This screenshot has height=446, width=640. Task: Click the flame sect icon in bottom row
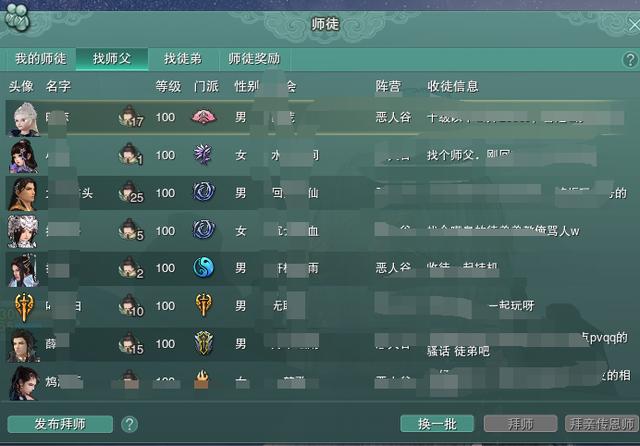coord(202,379)
